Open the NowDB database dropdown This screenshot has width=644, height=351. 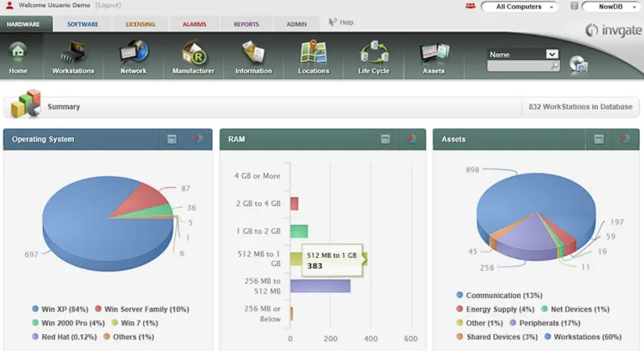pyautogui.click(x=610, y=6)
